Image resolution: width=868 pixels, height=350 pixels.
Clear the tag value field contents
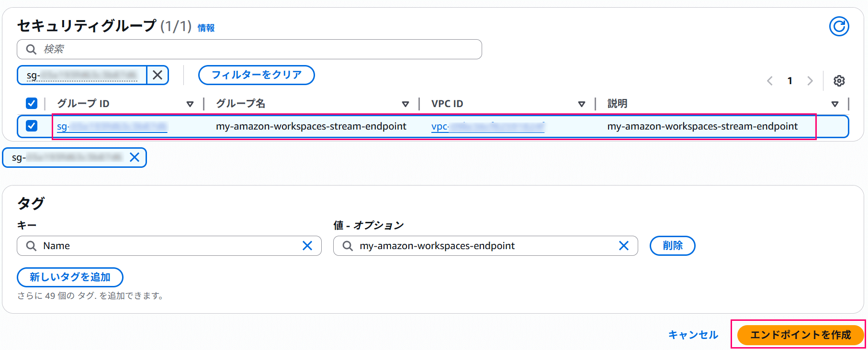click(624, 246)
